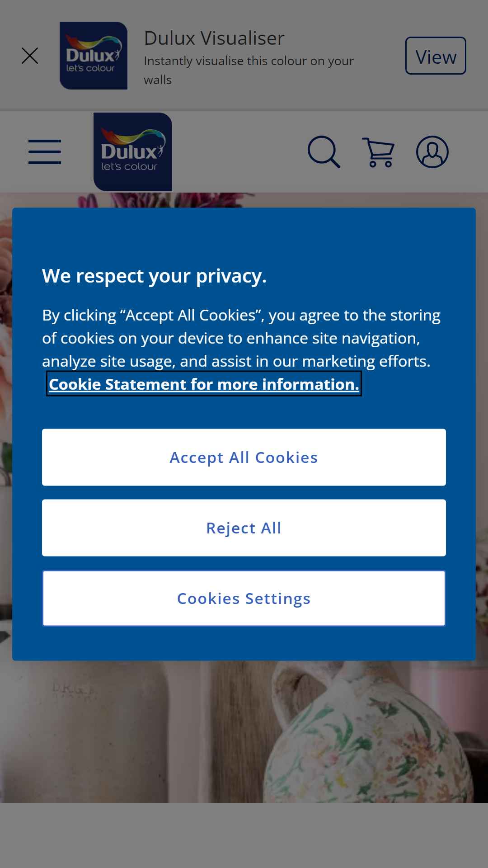Screen dimensions: 488x868
Task: Open search with the magnifier icon
Action: (324, 152)
